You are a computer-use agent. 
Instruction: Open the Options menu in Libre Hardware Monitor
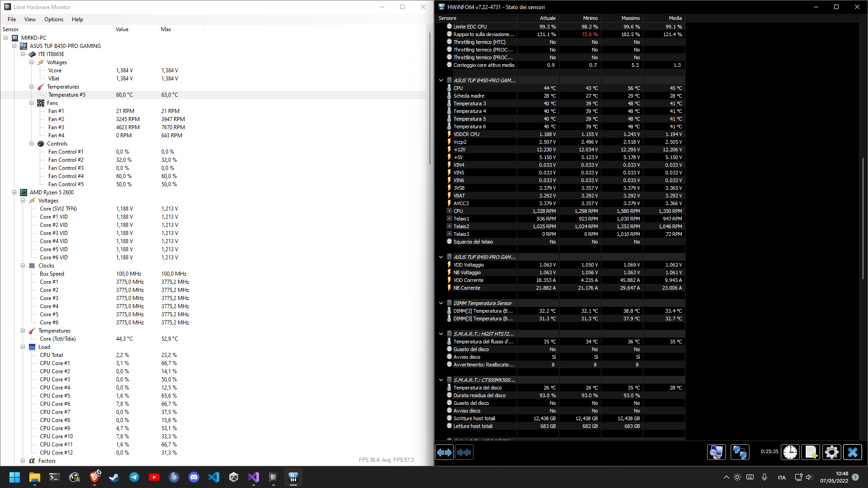pyautogui.click(x=53, y=19)
